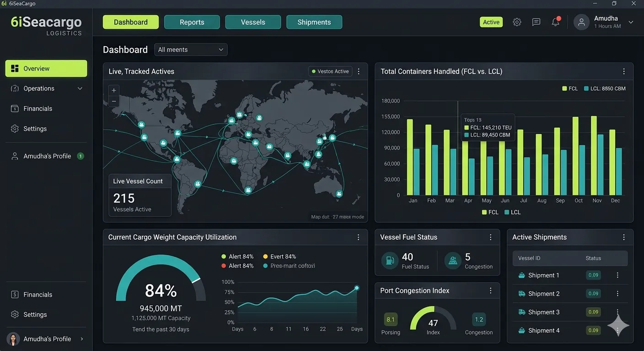Screen dimensions: 644x351
Task: Toggle the green Alert 84% legend
Action: [237, 256]
